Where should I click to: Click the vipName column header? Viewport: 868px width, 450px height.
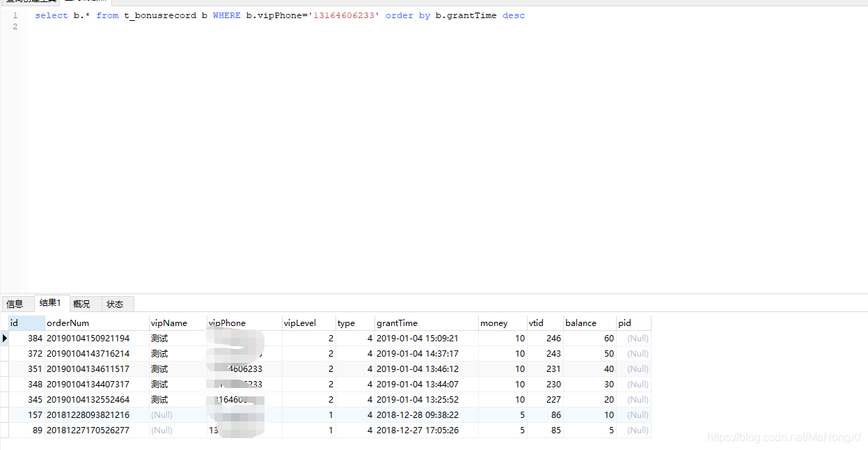(167, 322)
